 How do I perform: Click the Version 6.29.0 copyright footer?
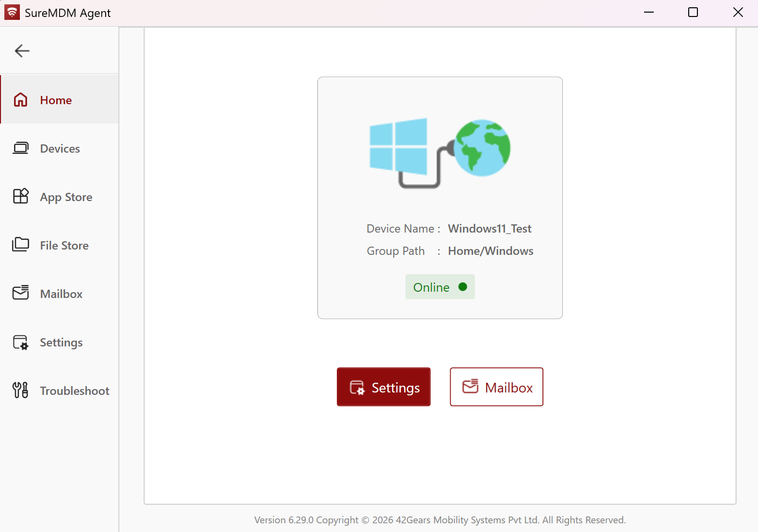click(440, 520)
